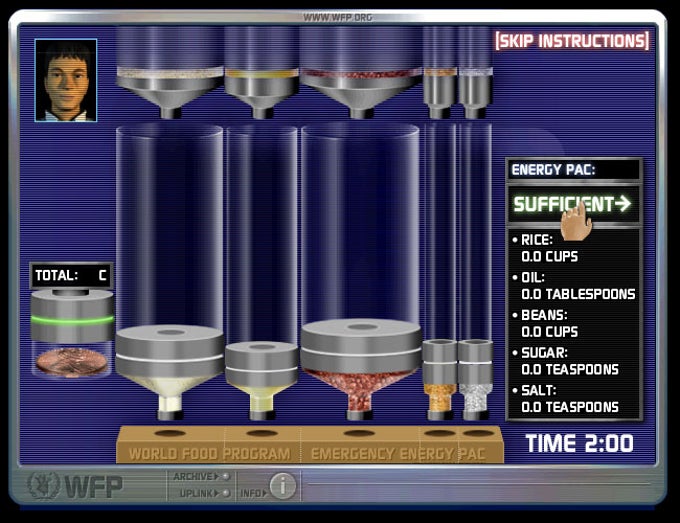Click the penny coin in the jar
680x523 pixels.
72,362
